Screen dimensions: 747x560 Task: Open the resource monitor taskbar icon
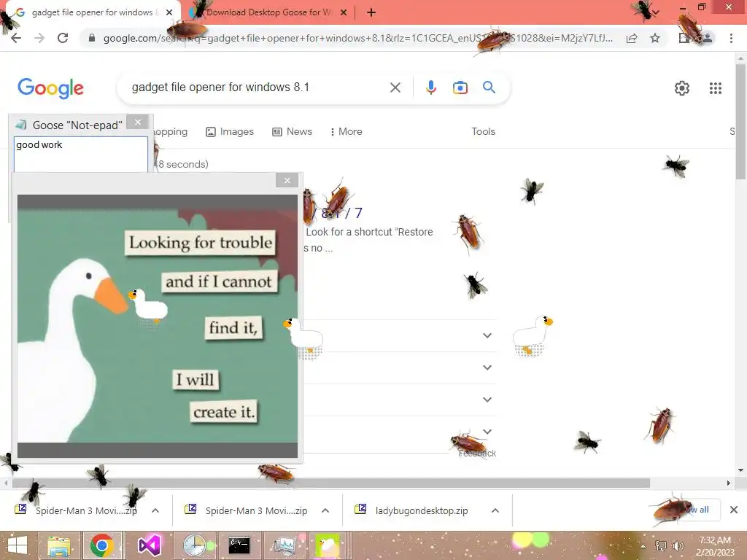pyautogui.click(x=285, y=545)
